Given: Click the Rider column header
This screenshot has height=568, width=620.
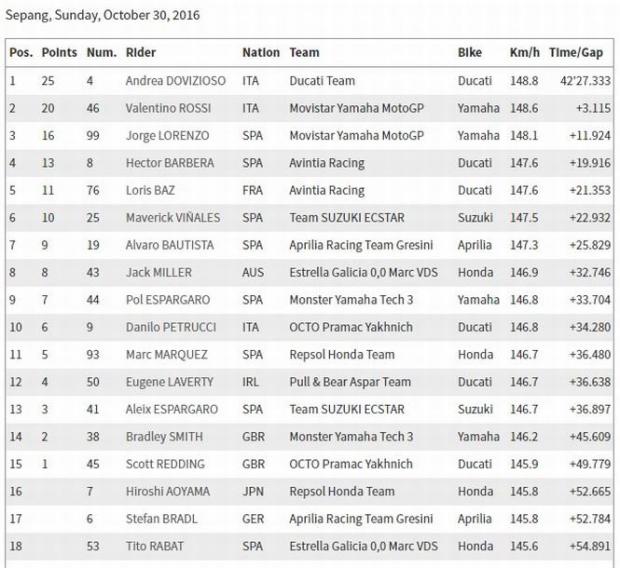Looking at the screenshot, I should [x=141, y=52].
